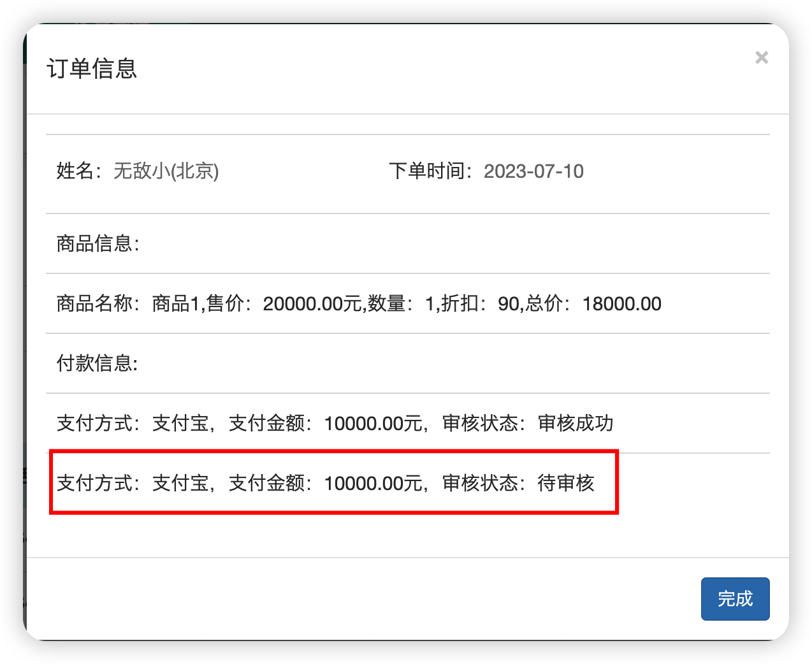Click the 付款信息 section label

click(x=97, y=363)
